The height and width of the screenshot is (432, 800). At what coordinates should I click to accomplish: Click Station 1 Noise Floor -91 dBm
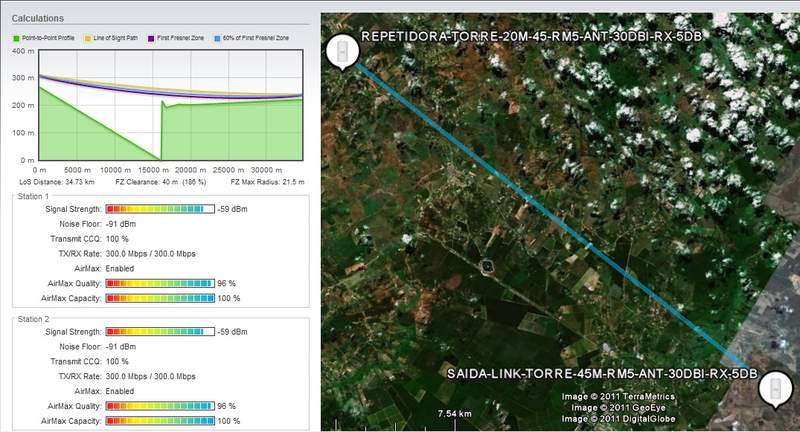(121, 224)
